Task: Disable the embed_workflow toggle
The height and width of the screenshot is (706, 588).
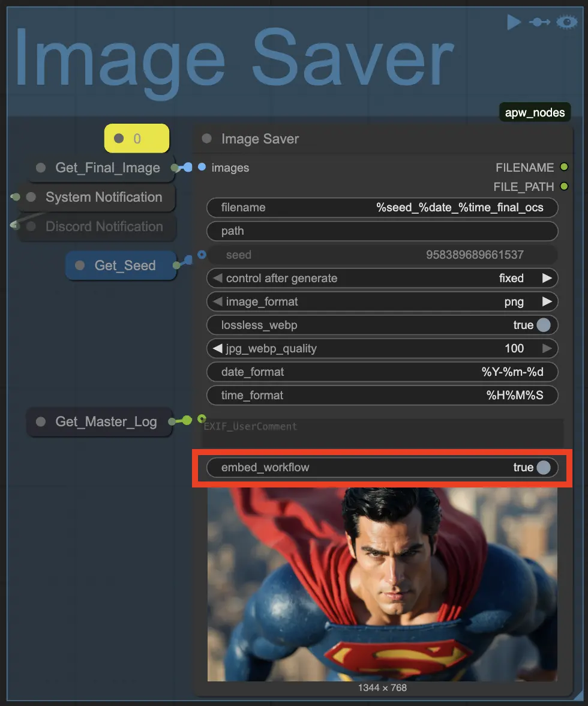Action: click(x=543, y=467)
